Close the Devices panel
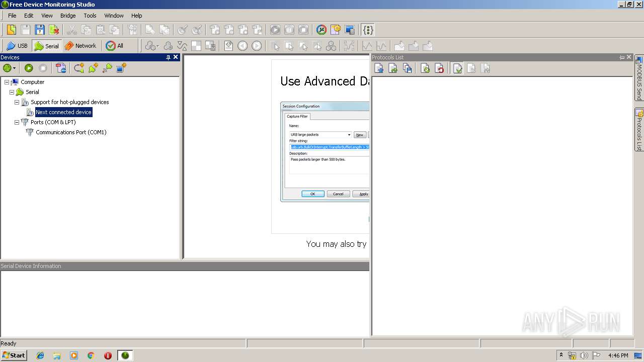The width and height of the screenshot is (644, 362). click(176, 57)
